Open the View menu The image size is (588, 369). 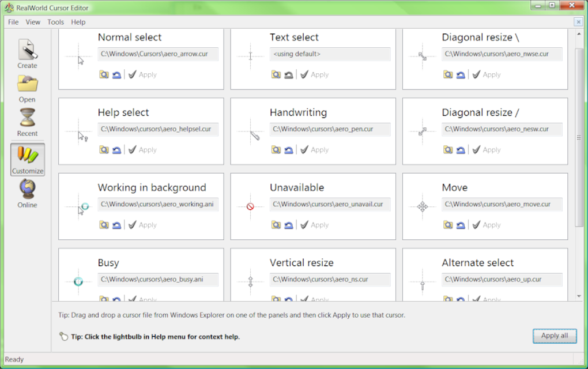[x=33, y=22]
